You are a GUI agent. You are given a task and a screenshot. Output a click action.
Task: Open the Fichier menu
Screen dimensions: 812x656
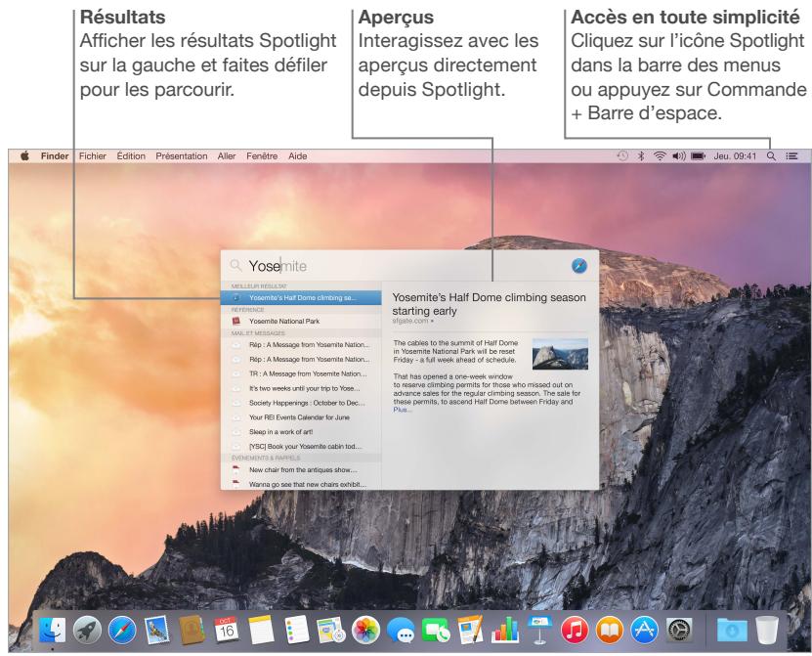(93, 156)
